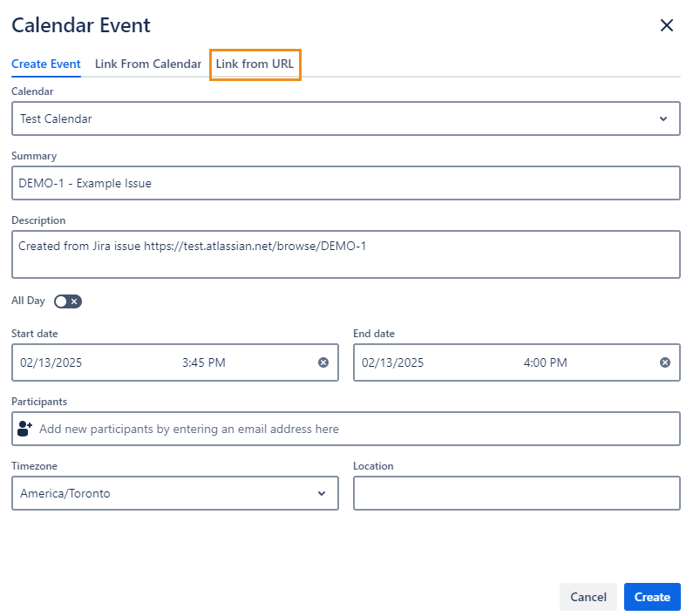
Task: Edit the Summary field text
Action: [x=345, y=183]
